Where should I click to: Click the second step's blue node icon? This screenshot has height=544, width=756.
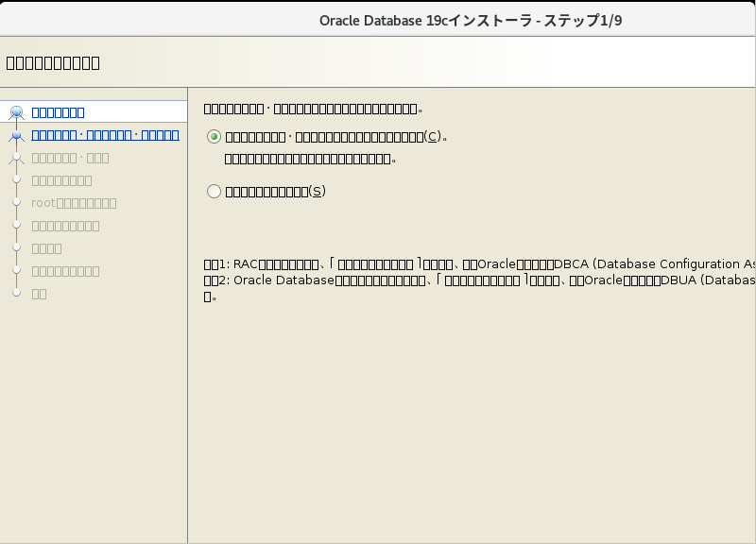click(x=16, y=135)
